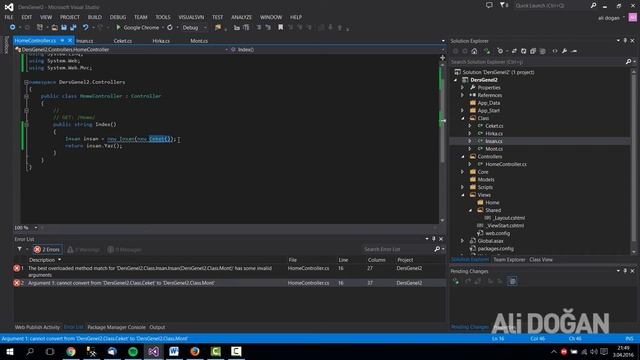Click the Search Solution Explorer field

point(538,62)
